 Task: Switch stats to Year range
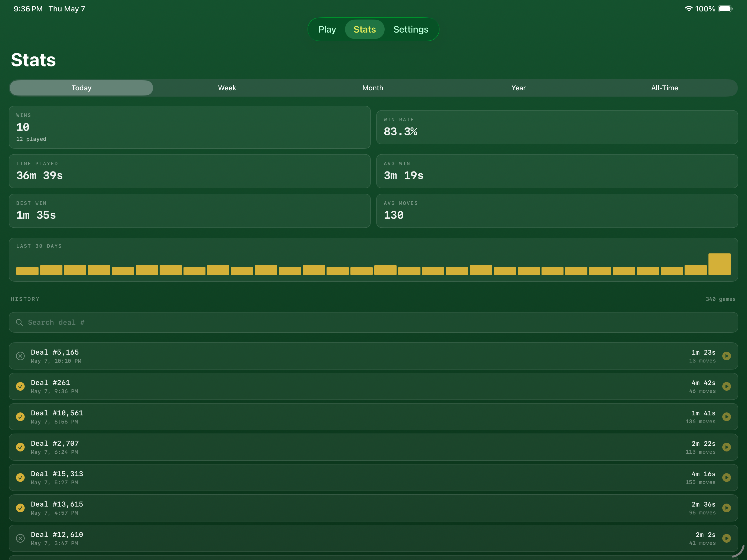(518, 88)
